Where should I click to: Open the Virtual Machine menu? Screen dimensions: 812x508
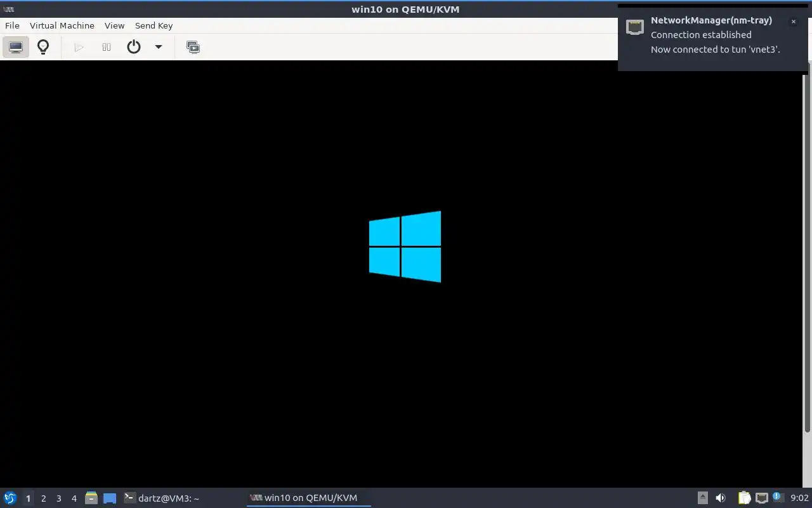[x=62, y=25]
